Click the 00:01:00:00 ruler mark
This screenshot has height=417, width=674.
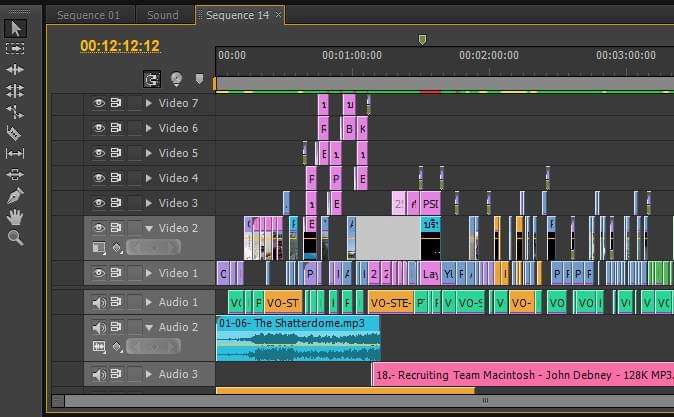(352, 55)
